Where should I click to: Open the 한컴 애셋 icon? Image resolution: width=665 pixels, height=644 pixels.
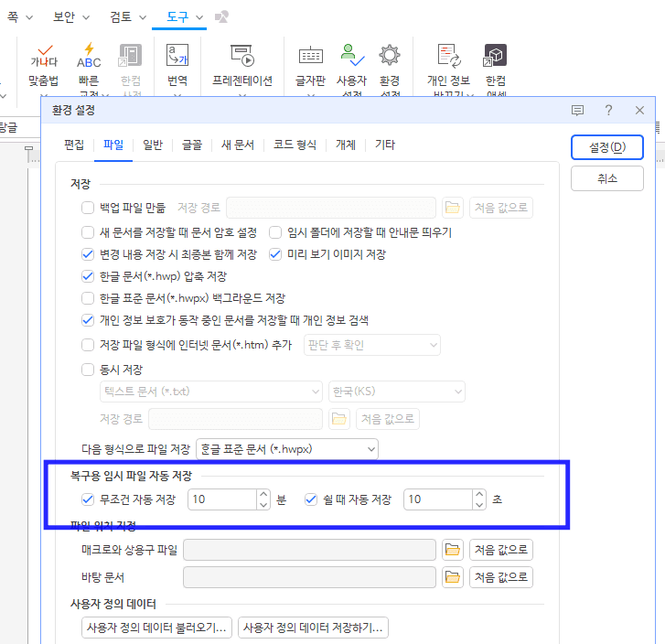(496, 56)
